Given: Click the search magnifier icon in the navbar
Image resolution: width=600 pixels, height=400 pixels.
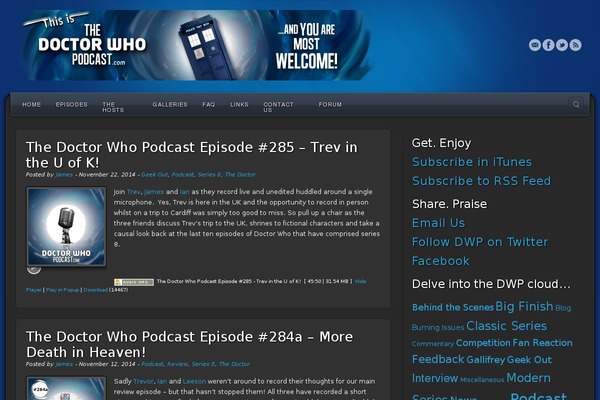Looking at the screenshot, I should [576, 104].
